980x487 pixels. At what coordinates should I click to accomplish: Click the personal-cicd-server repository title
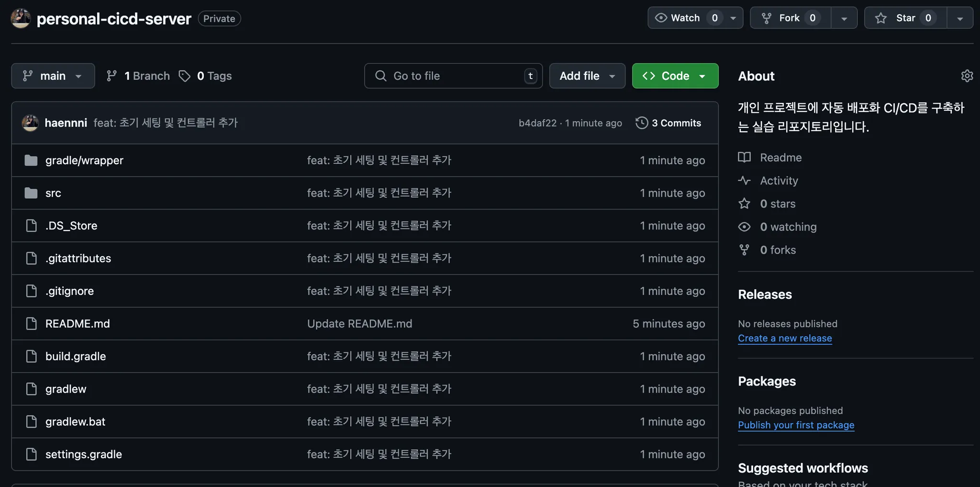coord(114,19)
